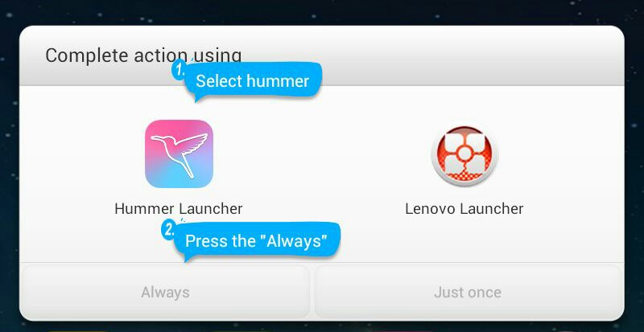Select the Hummer Launcher hummingbird icon
The height and width of the screenshot is (332, 644).
click(x=179, y=154)
